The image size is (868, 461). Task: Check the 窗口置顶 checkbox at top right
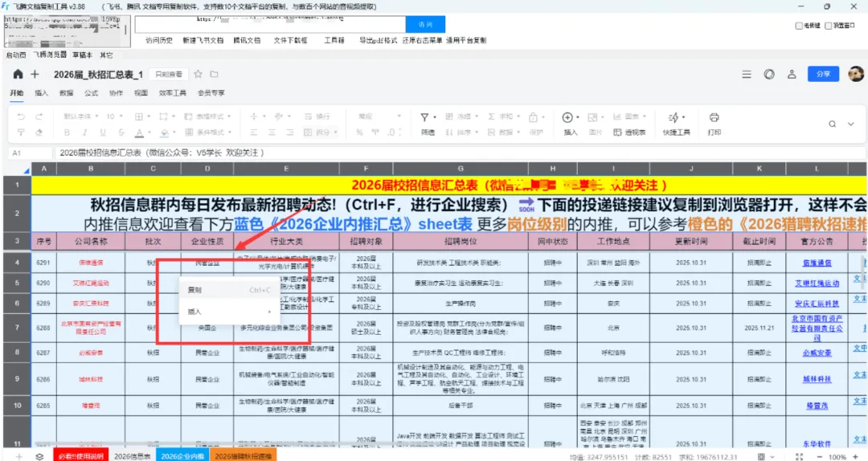click(x=828, y=26)
